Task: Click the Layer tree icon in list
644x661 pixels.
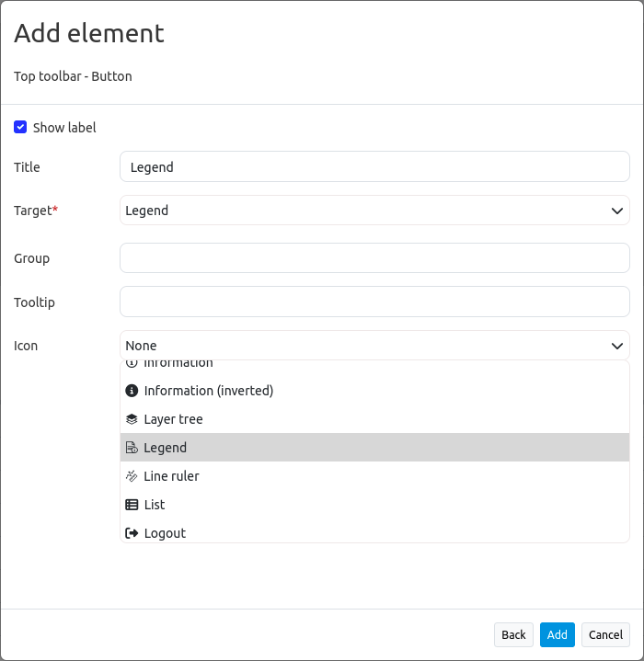Action: [x=132, y=419]
